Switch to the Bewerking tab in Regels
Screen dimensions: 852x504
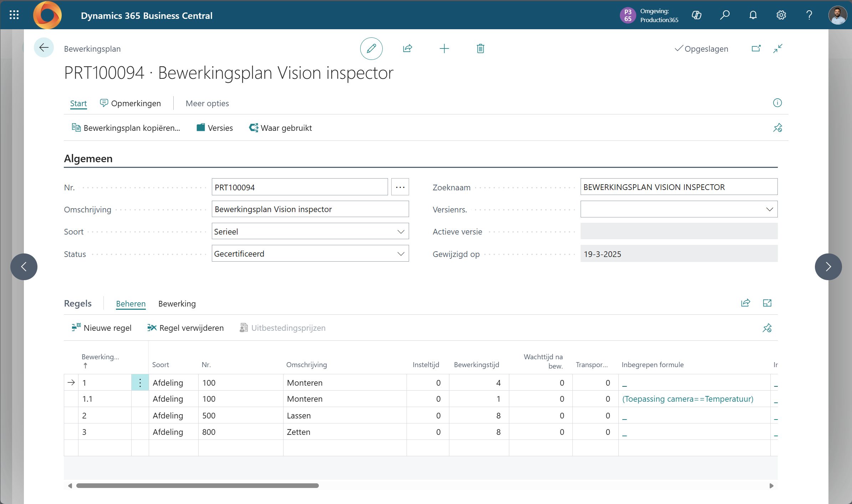tap(177, 304)
